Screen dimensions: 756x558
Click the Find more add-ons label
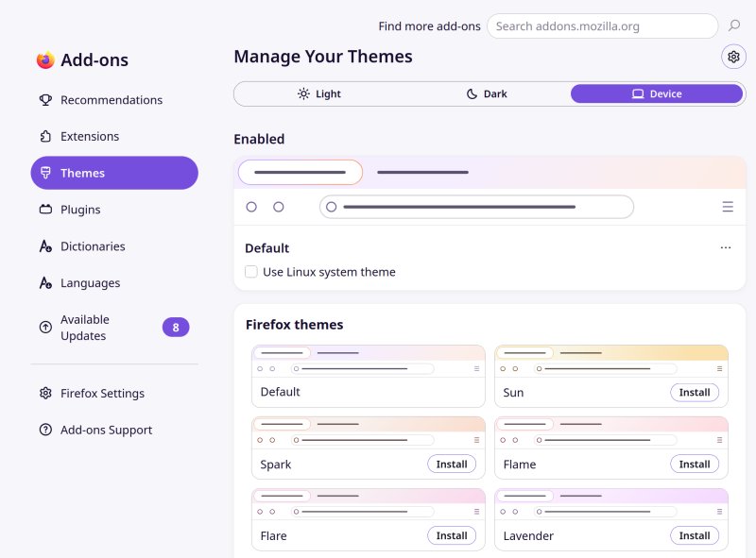point(429,26)
